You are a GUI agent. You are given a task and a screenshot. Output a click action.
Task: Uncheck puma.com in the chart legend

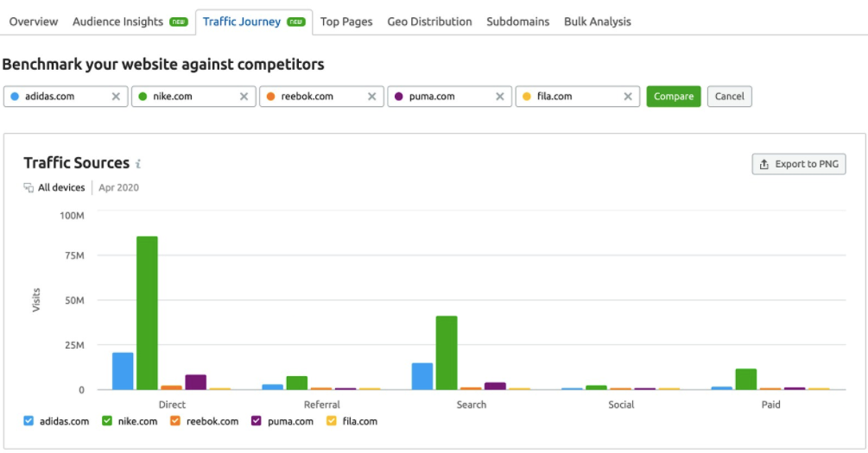[x=257, y=421]
